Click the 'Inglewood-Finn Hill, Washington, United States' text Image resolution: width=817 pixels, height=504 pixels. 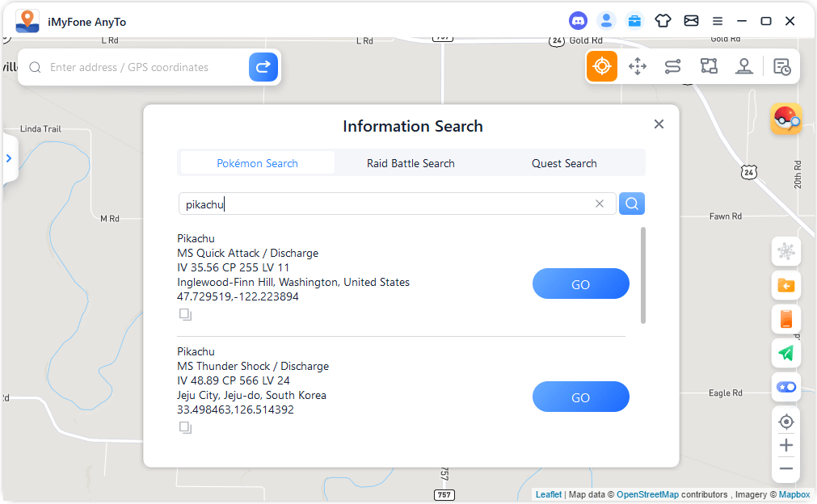click(x=293, y=282)
